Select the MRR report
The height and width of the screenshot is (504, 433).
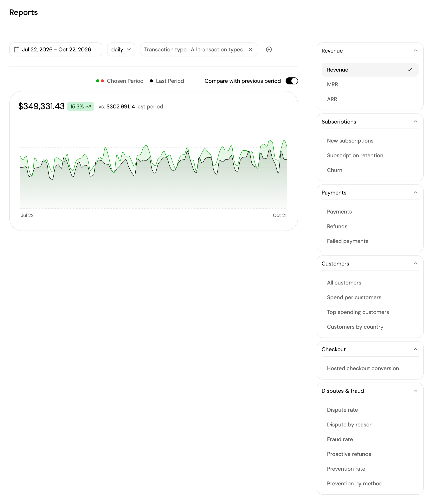(x=370, y=85)
